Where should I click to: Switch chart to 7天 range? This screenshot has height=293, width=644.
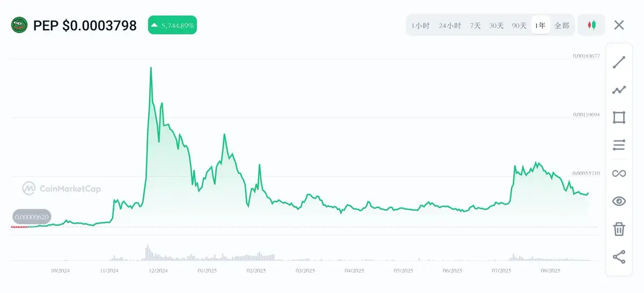pos(475,25)
